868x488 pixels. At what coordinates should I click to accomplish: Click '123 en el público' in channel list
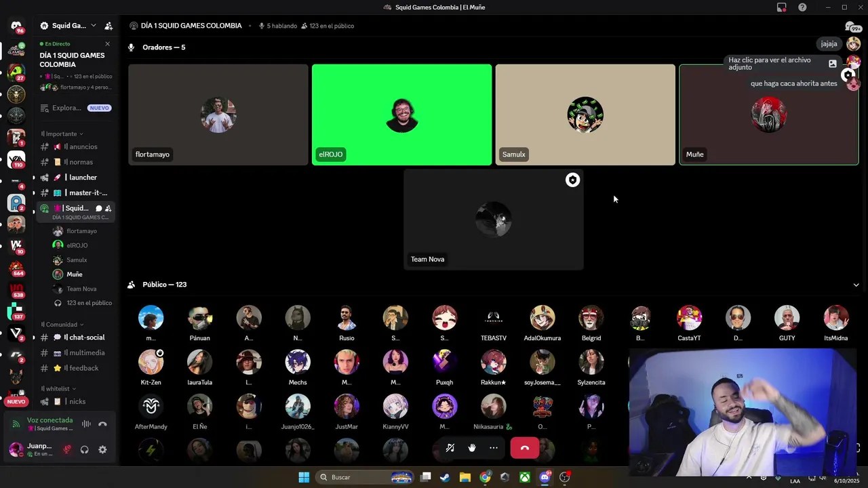click(89, 303)
